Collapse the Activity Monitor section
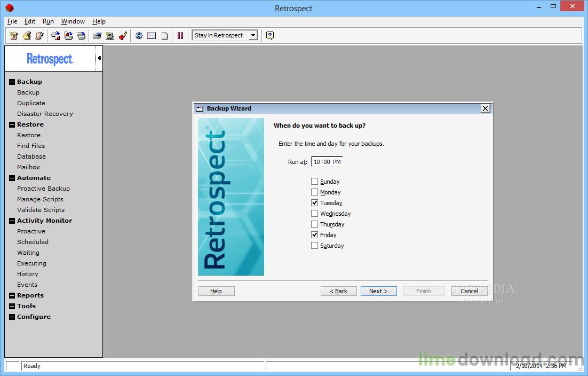Viewport: 588px width, 376px height. [x=12, y=221]
